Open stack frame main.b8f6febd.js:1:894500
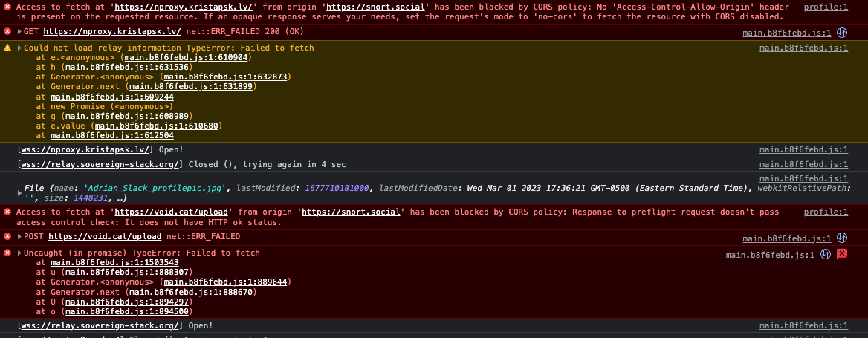This screenshot has height=338, width=868. coord(128,311)
